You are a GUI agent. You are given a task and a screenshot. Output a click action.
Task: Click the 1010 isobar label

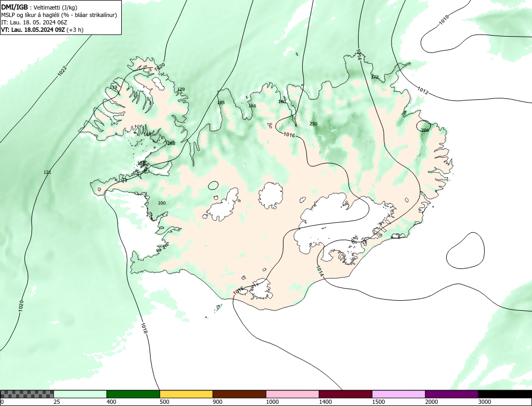point(444,20)
